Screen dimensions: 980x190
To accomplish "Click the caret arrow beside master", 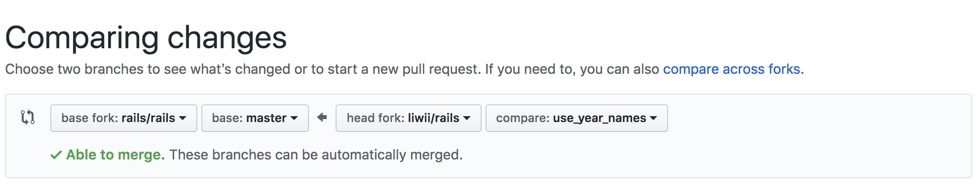I will click(x=294, y=118).
